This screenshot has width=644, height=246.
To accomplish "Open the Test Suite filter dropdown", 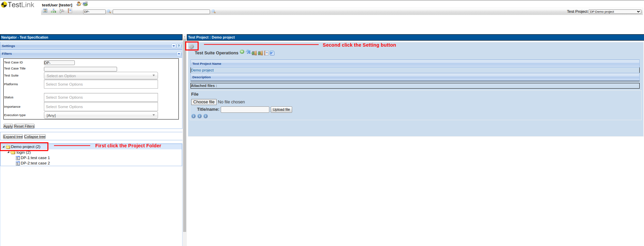I will (x=101, y=76).
